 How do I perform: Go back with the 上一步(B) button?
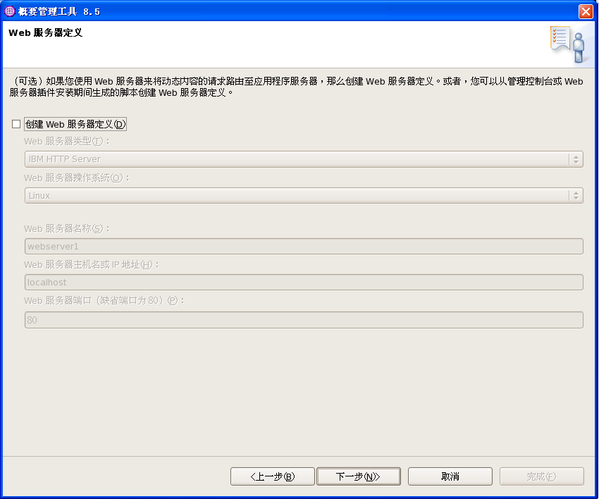tap(272, 476)
